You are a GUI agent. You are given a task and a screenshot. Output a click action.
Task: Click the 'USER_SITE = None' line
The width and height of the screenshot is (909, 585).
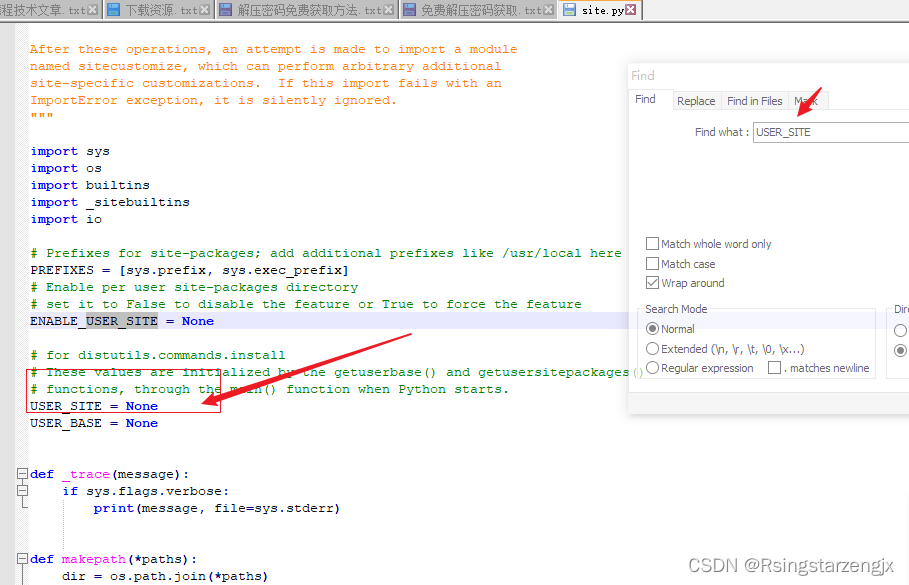[x=94, y=406]
